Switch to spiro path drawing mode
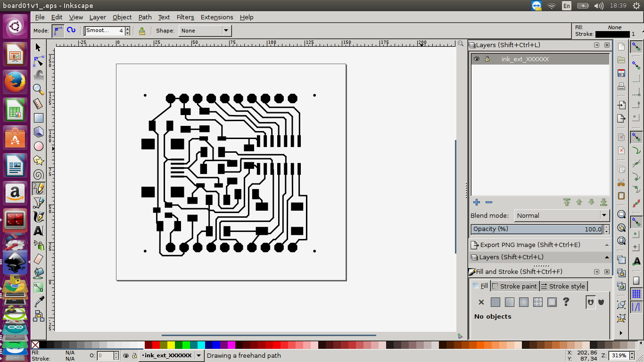 click(x=71, y=31)
